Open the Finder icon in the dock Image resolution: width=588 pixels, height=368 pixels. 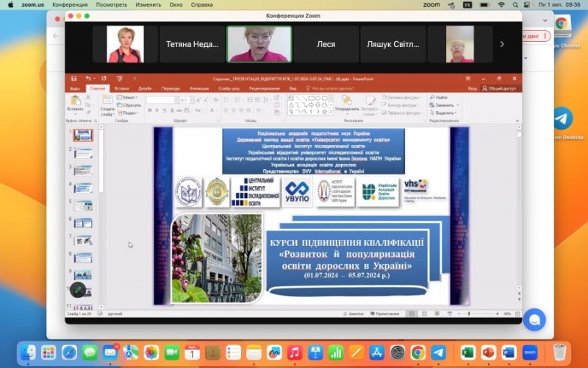29,353
